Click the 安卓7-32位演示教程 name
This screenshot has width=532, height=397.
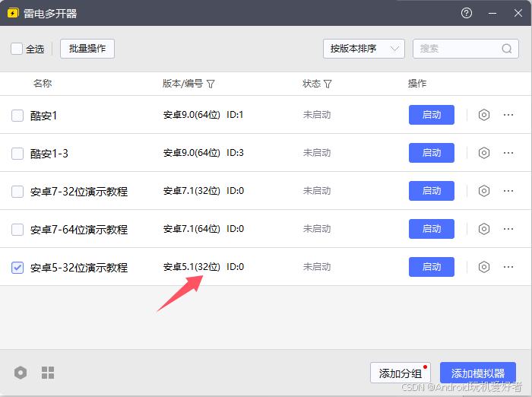tap(79, 192)
